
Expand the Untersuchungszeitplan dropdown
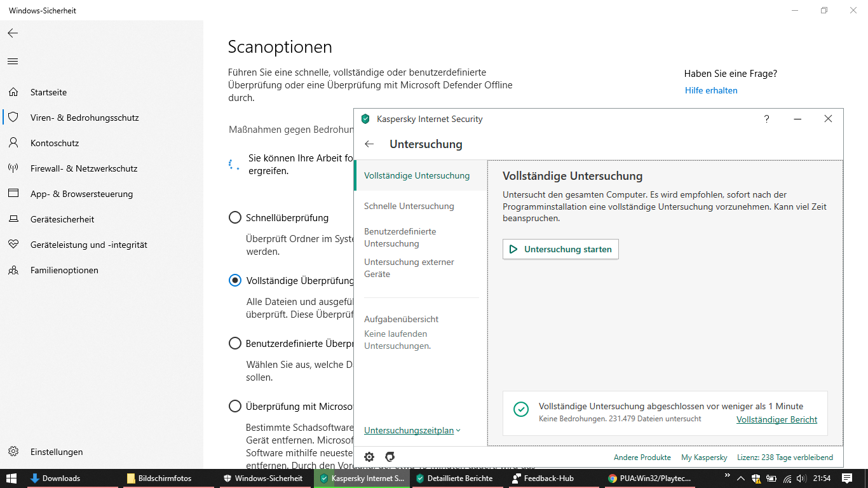[412, 430]
